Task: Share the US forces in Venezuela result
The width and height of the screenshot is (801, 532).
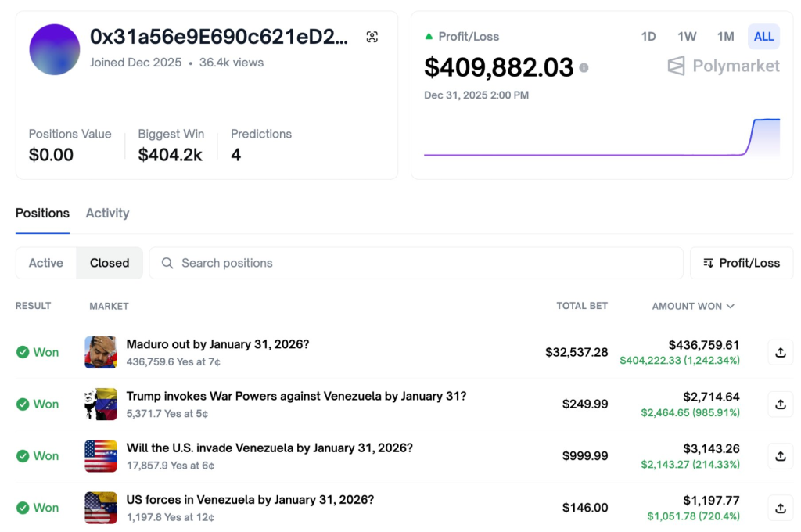Action: point(780,508)
